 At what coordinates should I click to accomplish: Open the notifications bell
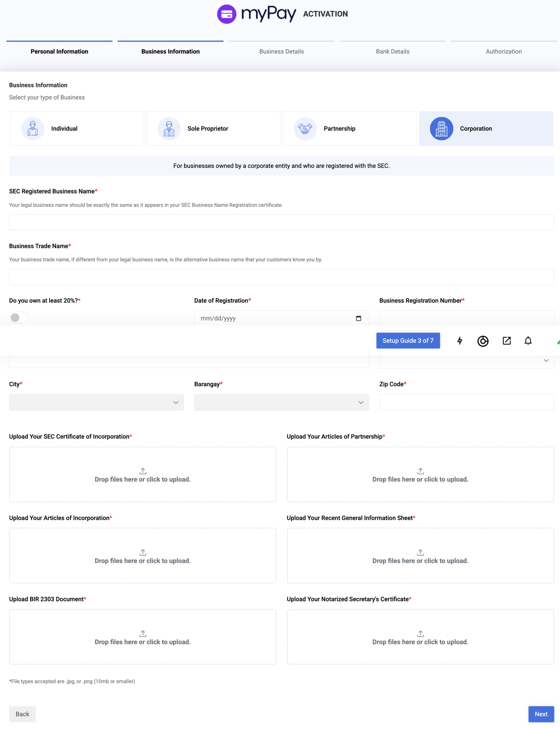(x=528, y=341)
